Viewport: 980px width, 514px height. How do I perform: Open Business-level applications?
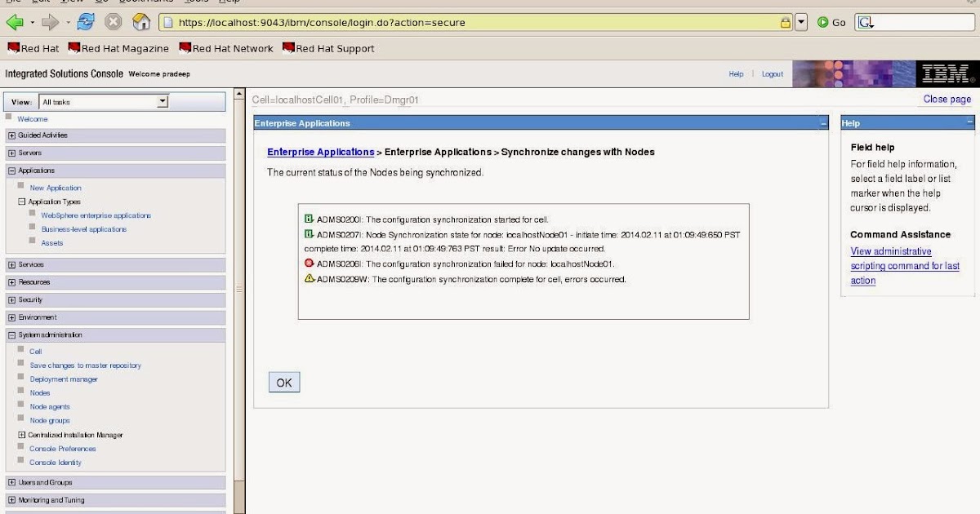click(84, 229)
